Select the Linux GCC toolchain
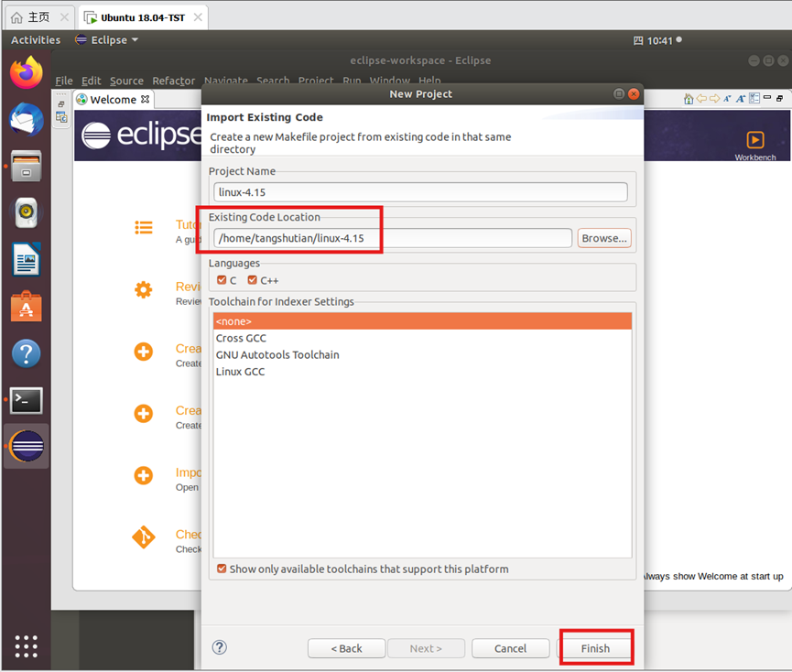Image resolution: width=792 pixels, height=672 pixels. pos(243,372)
